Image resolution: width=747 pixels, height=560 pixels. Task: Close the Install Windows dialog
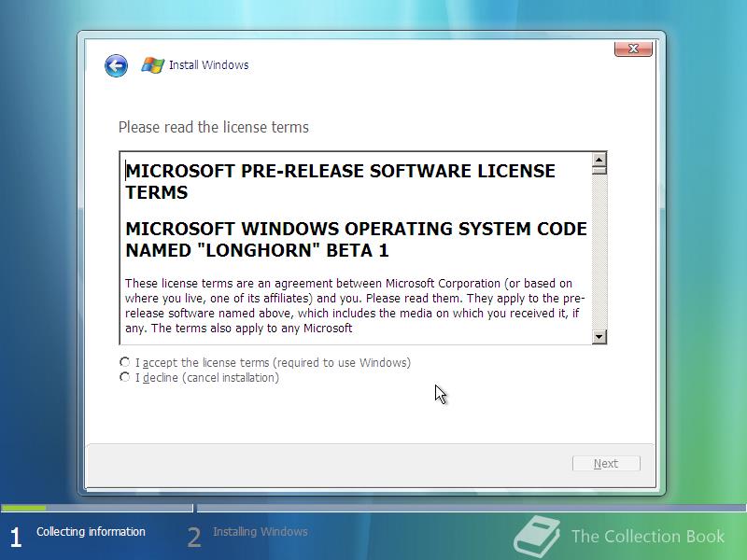coord(633,49)
